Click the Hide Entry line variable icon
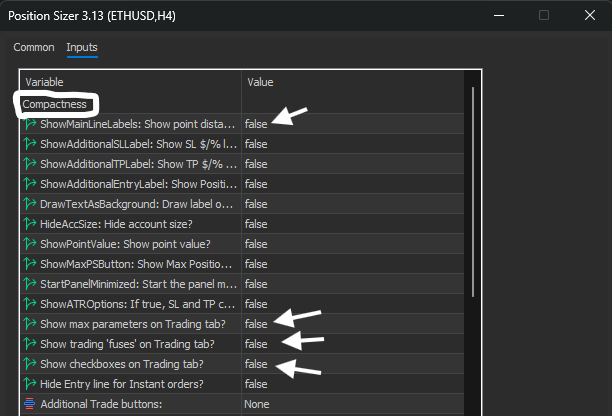The height and width of the screenshot is (416, 612). pos(30,384)
